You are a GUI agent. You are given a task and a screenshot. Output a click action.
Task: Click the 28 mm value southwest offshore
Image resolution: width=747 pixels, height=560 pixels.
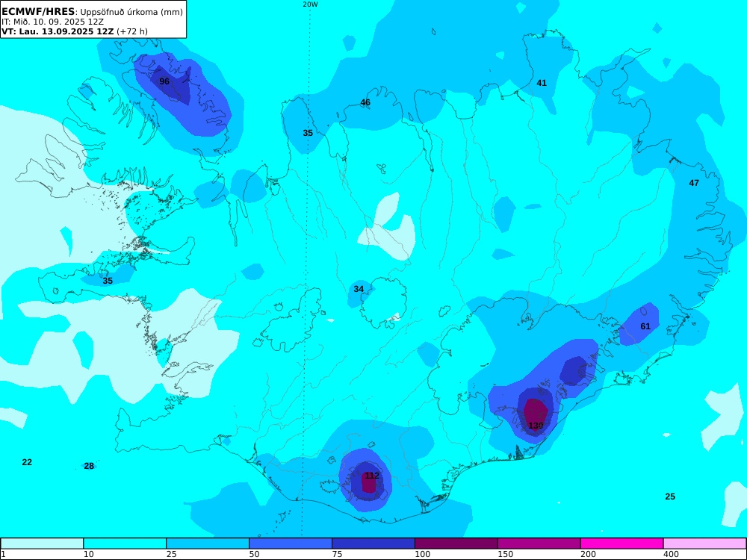(x=89, y=466)
